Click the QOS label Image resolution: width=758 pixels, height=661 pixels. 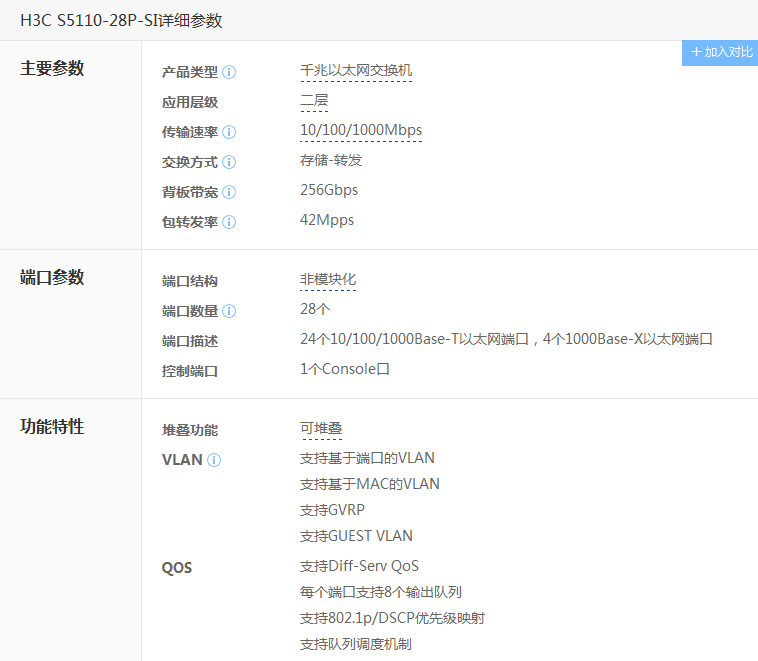click(177, 568)
